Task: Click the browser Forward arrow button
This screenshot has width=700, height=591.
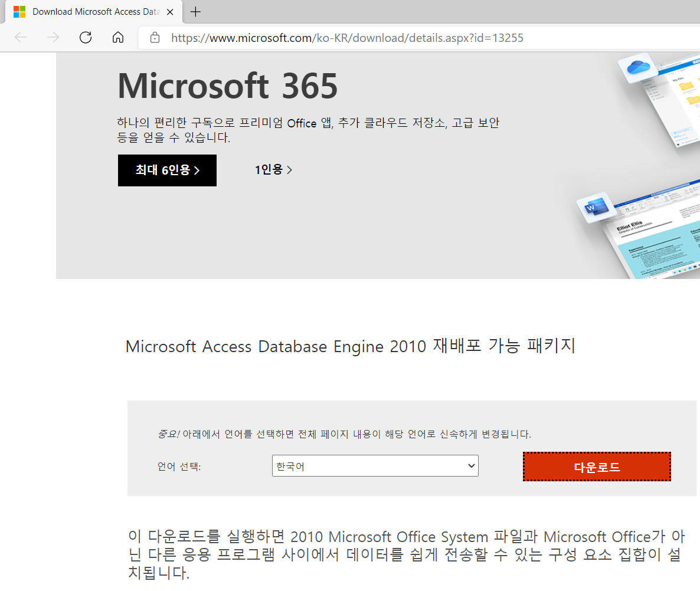Action: point(53,38)
